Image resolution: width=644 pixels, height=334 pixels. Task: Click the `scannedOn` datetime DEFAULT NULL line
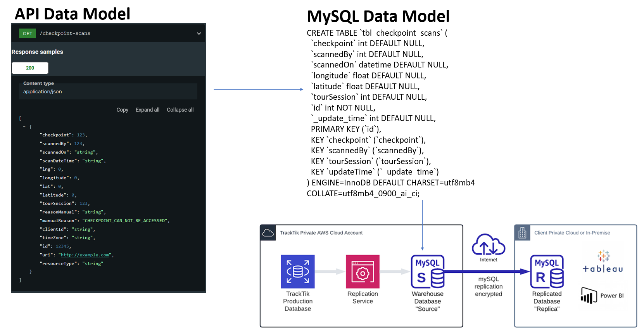(x=380, y=65)
